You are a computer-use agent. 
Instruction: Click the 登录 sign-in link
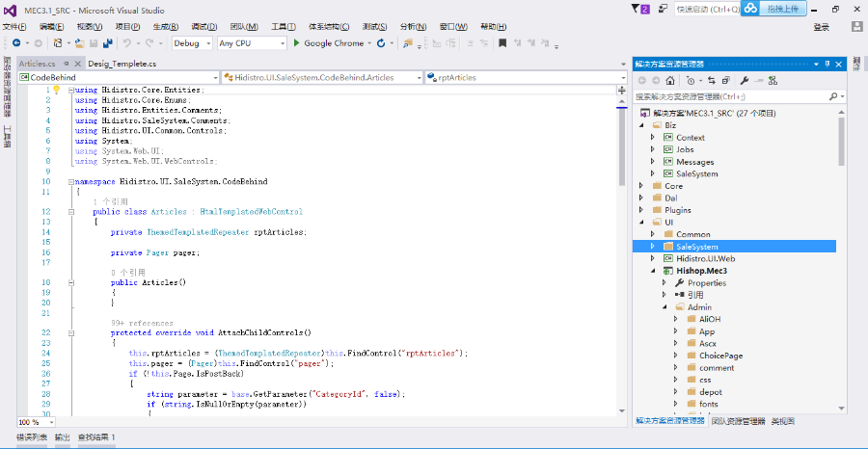pyautogui.click(x=822, y=27)
